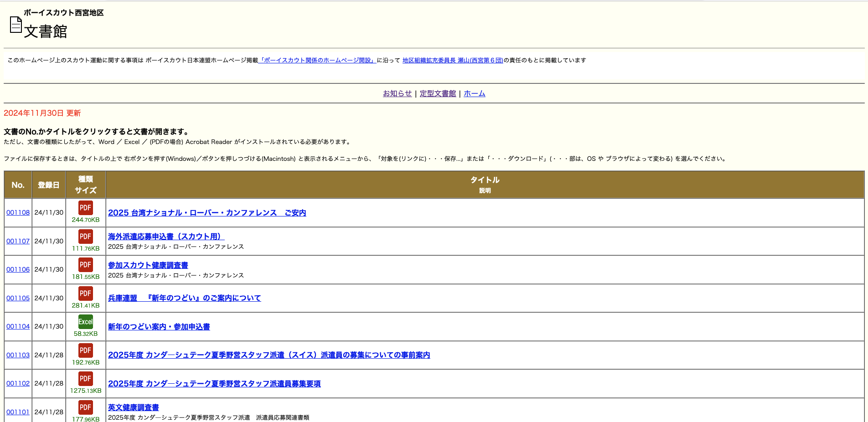Open the 定型文書館 navigation link
The image size is (868, 422).
[438, 93]
